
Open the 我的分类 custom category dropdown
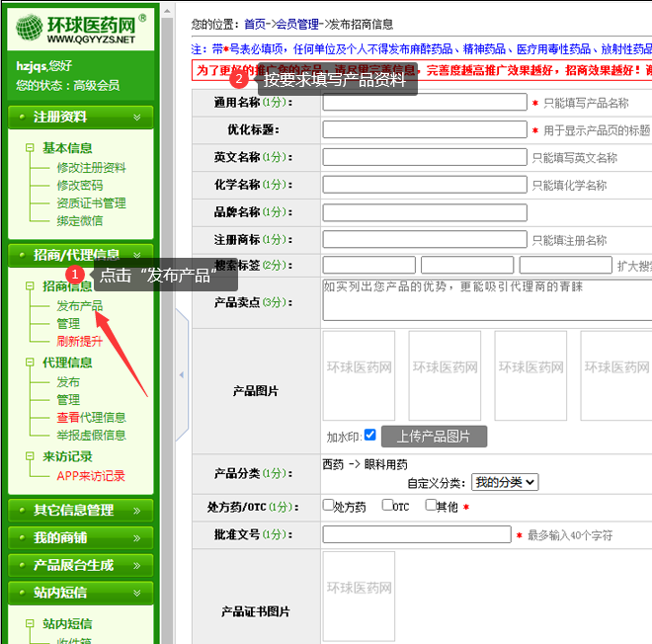click(x=504, y=482)
